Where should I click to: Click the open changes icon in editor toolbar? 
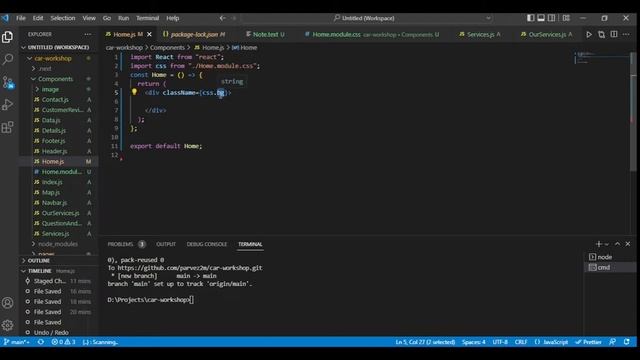601,35
